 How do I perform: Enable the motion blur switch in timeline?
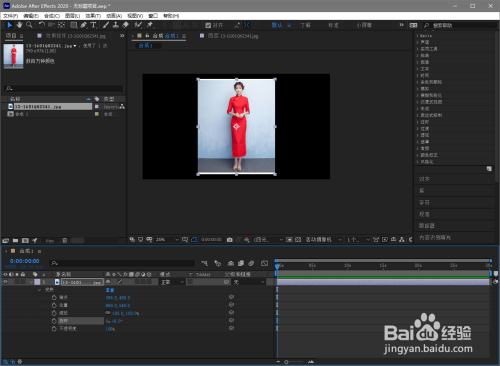(x=251, y=263)
